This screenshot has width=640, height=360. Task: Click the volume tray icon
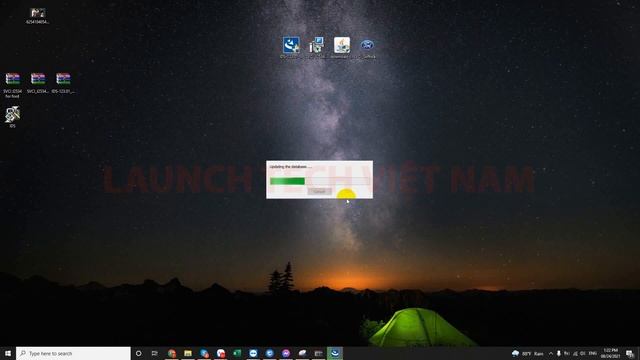(583, 353)
